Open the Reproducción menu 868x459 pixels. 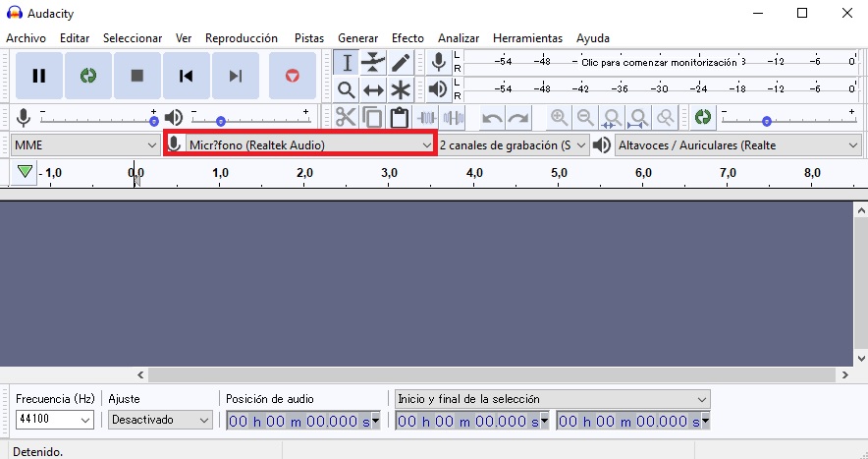click(242, 38)
